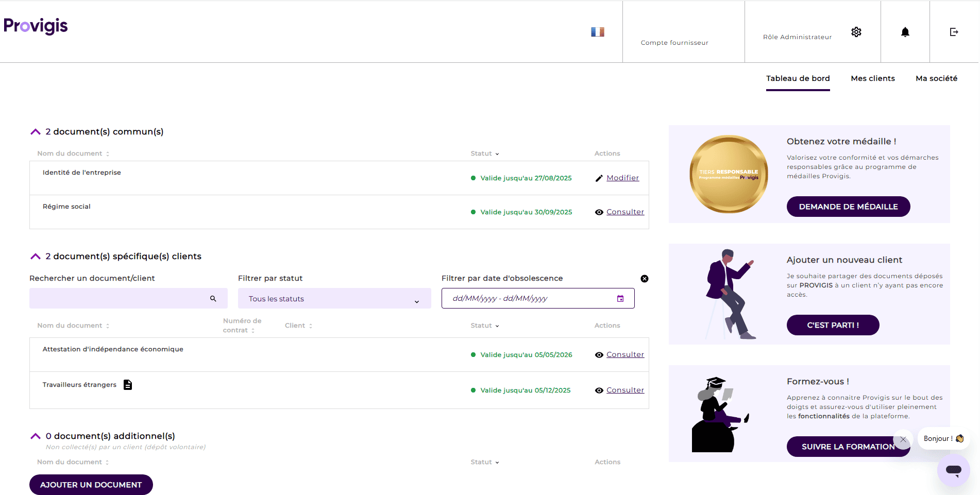Sort additional documents by Statut
The width and height of the screenshot is (980, 495).
[485, 462]
